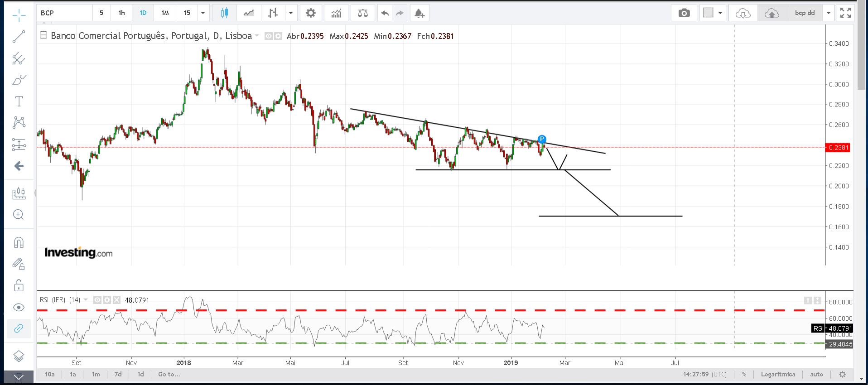868x385 pixels.
Task: Remove the RSI indicator with X
Action: [116, 300]
